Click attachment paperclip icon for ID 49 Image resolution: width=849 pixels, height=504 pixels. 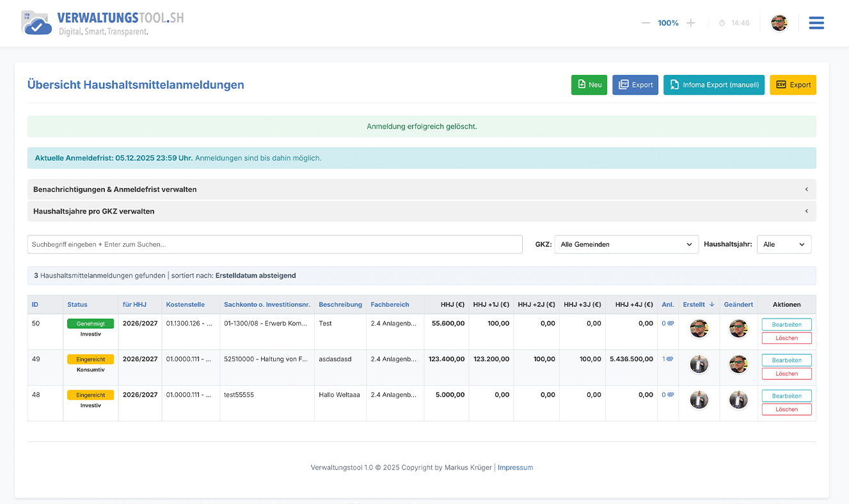pyautogui.click(x=670, y=359)
